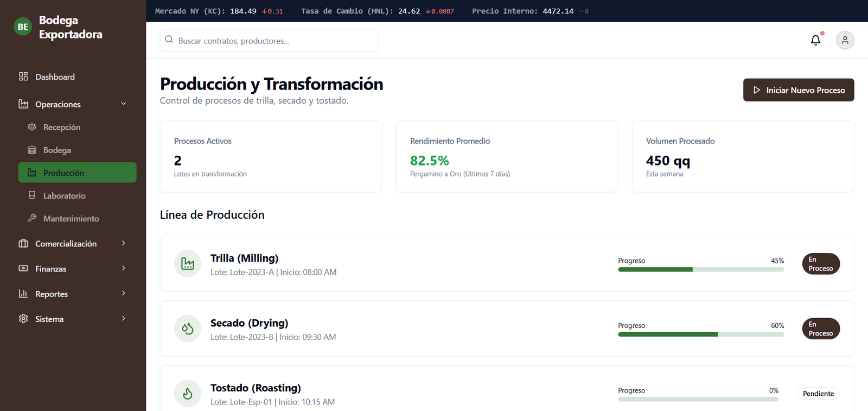The image size is (868, 411).
Task: Expand the Reportes menu chevron
Action: [124, 293]
